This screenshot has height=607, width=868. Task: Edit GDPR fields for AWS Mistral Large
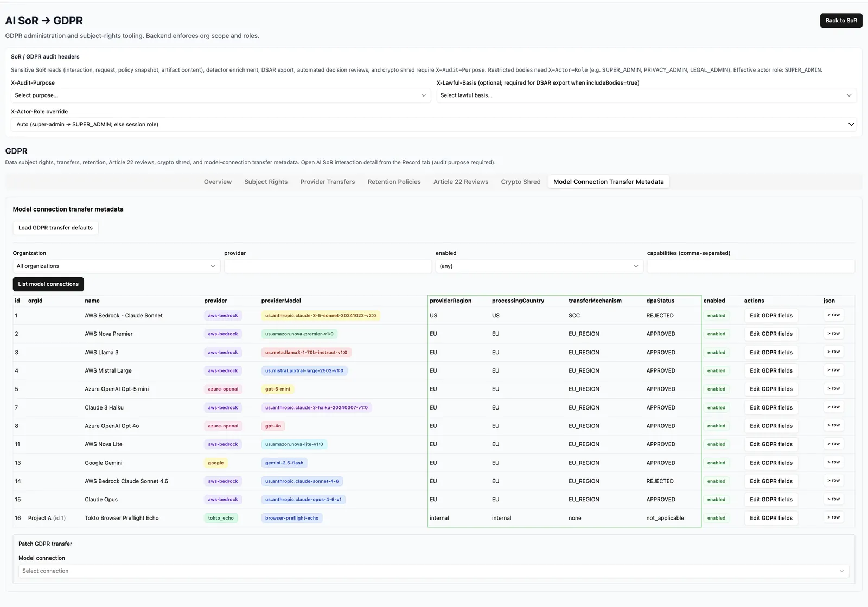click(771, 371)
